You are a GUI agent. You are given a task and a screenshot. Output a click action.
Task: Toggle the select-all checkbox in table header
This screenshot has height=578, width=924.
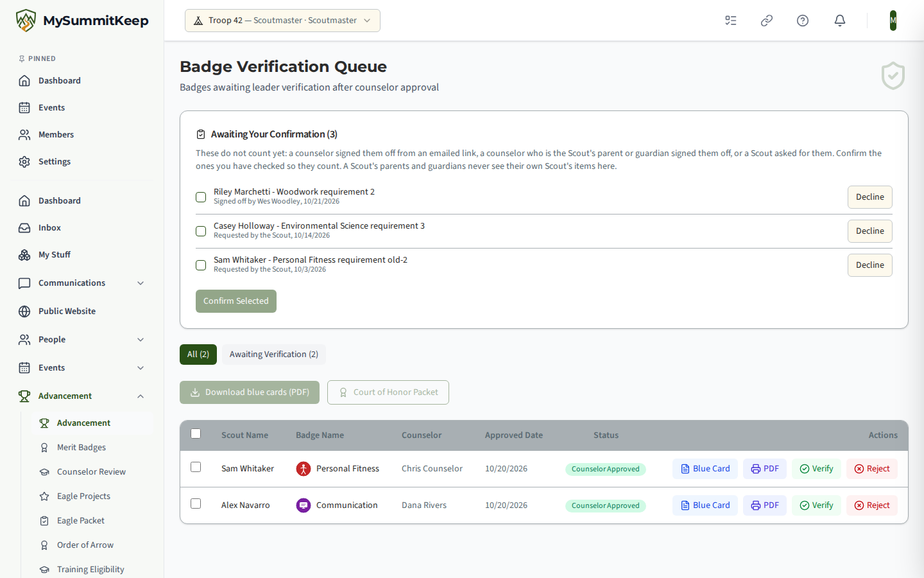pos(196,433)
